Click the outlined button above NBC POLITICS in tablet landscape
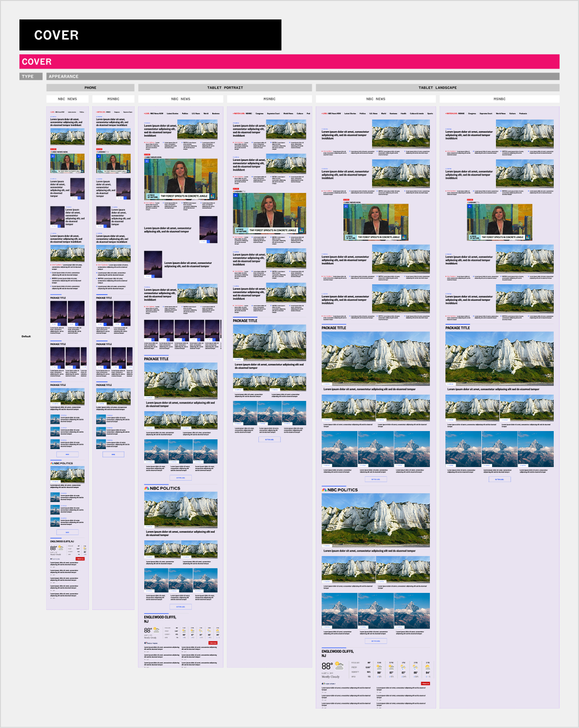 375,479
